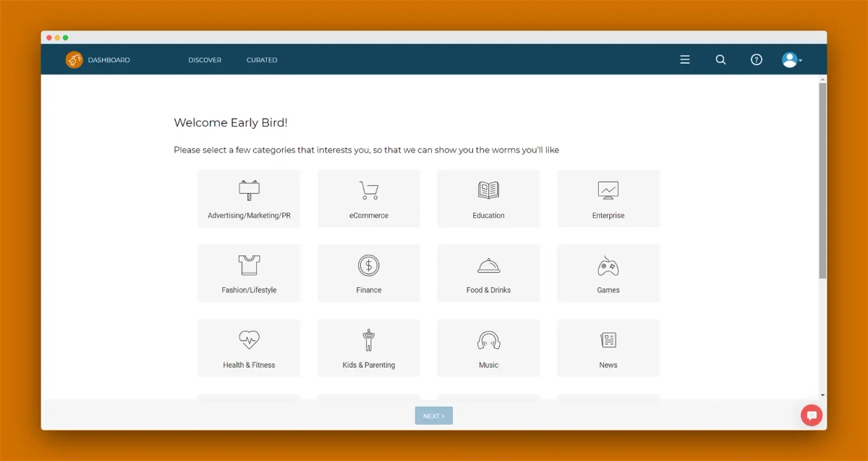Image resolution: width=868 pixels, height=461 pixels.
Task: Go to the Discover tab
Action: point(205,60)
